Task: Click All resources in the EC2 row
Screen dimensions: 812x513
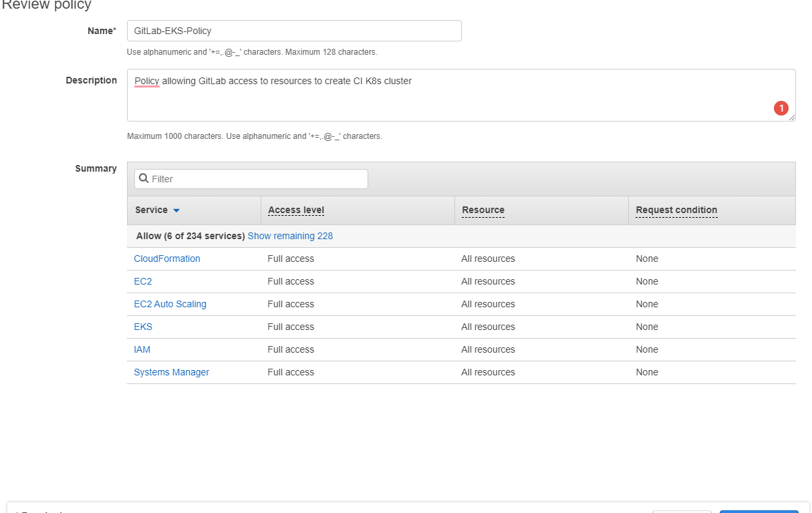Action: pyautogui.click(x=488, y=281)
